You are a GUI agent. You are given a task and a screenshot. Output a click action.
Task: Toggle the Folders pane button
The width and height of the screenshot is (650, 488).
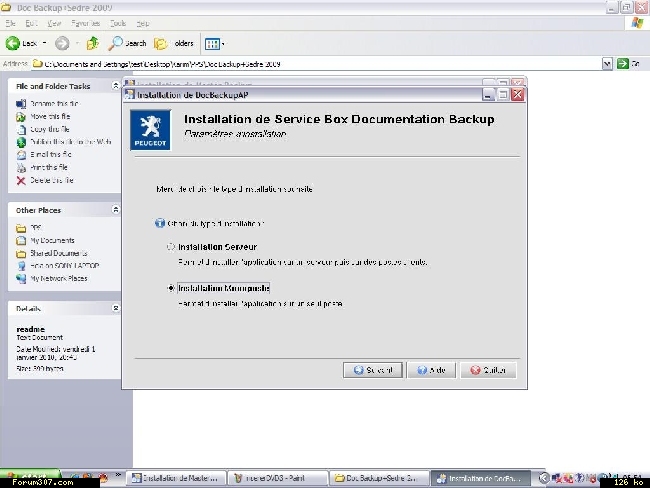pos(173,43)
